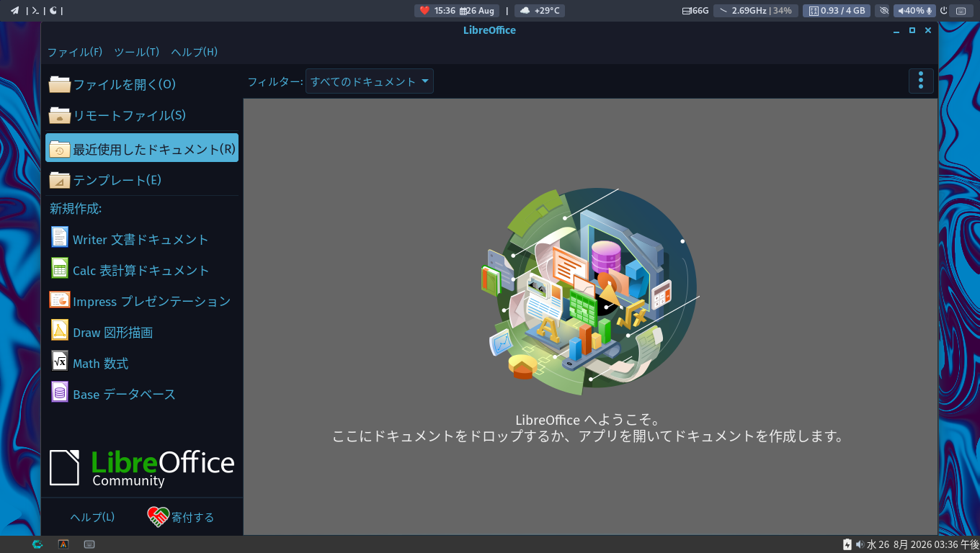Open the ファイル(F) menu
The height and width of the screenshot is (553, 980).
(x=75, y=52)
